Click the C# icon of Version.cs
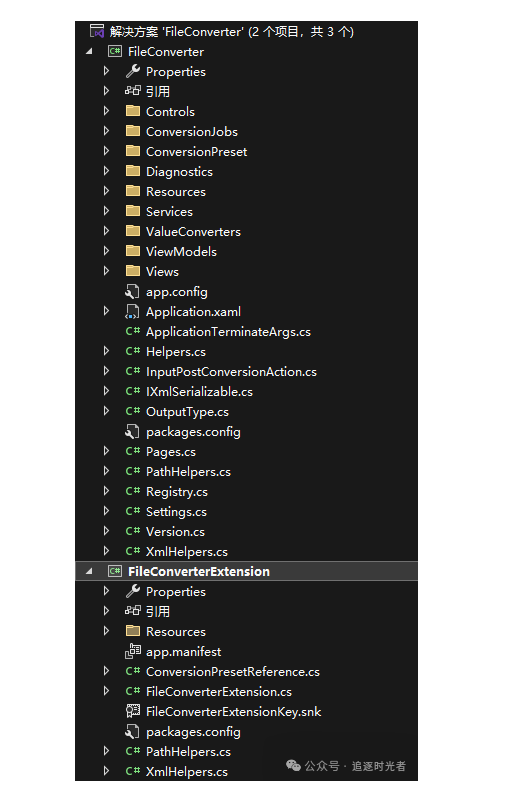516x790 pixels. (133, 531)
